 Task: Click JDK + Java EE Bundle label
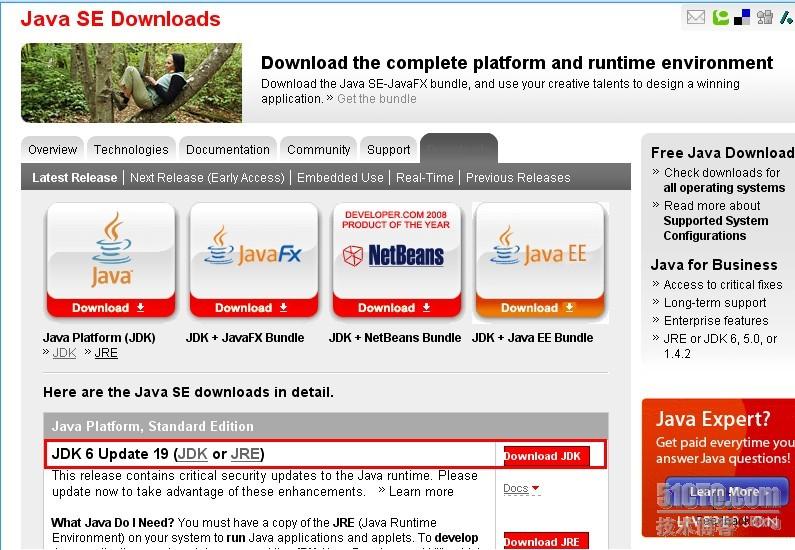532,338
